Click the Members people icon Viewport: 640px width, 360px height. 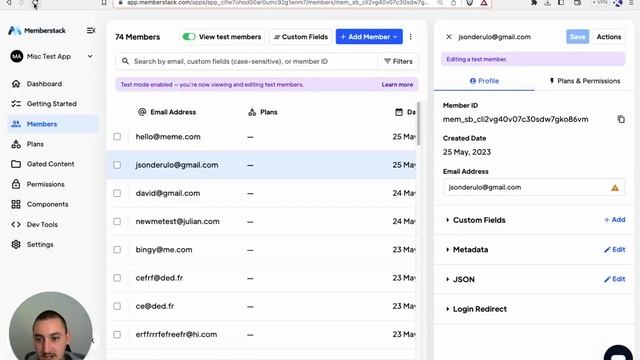pos(16,124)
